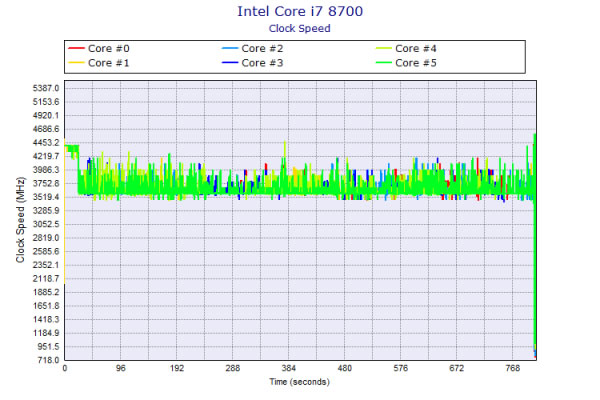Click the 384 x-axis tick label
Screen dimensions: 600x400
289,368
